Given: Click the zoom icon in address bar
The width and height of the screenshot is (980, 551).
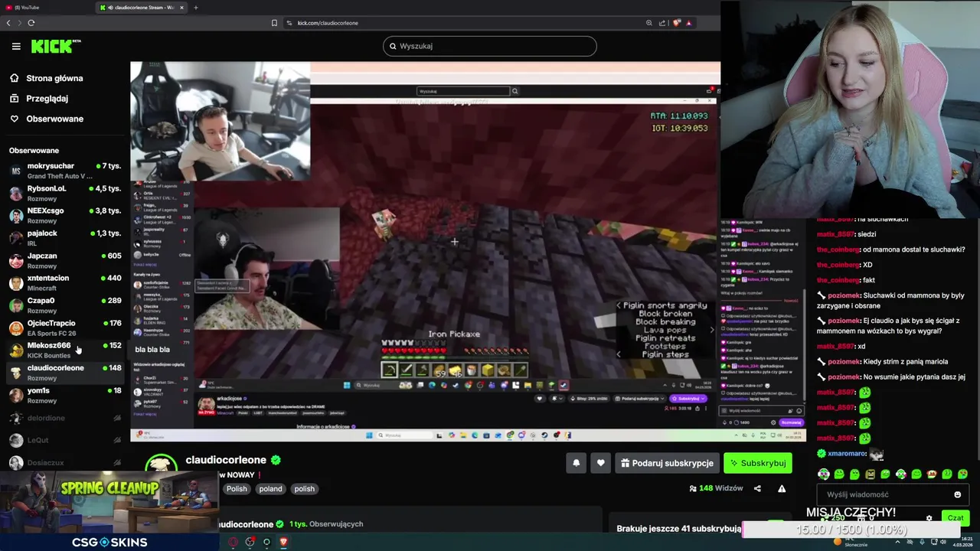Looking at the screenshot, I should (649, 23).
